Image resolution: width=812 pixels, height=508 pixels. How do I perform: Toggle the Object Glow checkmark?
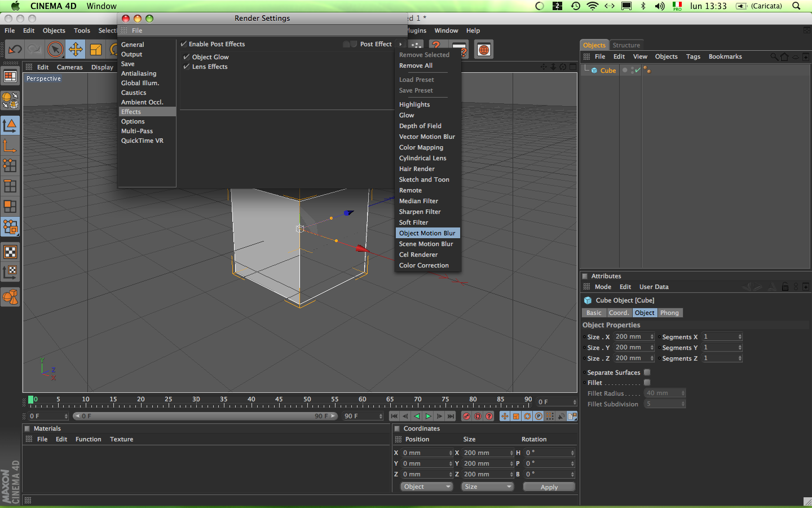[x=187, y=57]
